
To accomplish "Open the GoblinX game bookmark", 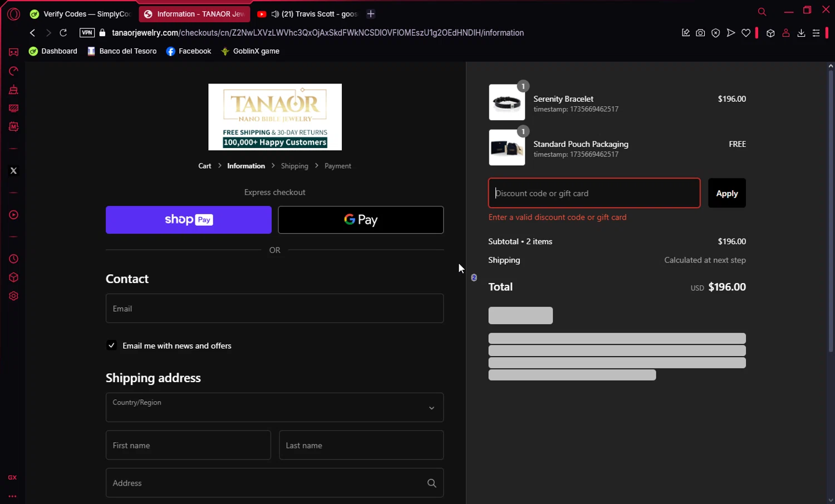I will pos(250,51).
